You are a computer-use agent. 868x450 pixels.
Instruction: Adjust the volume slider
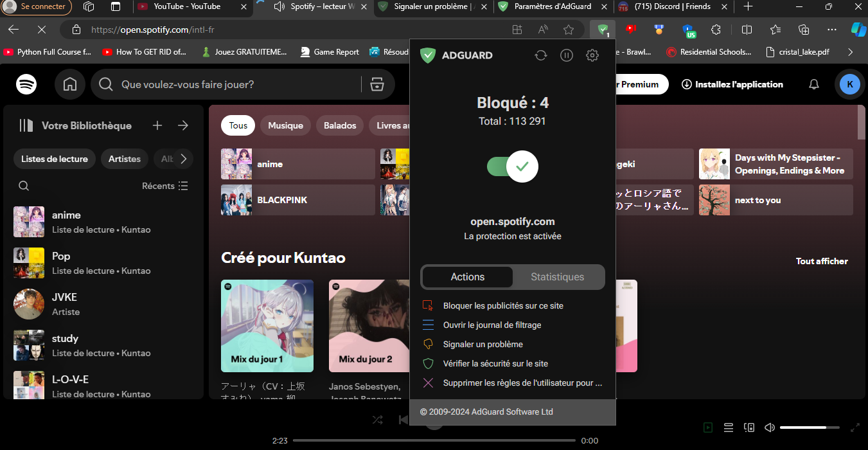(x=809, y=427)
